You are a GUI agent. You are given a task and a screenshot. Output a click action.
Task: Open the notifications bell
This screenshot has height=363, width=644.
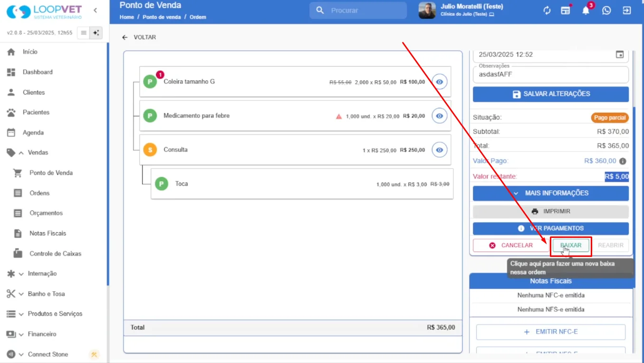(x=586, y=10)
